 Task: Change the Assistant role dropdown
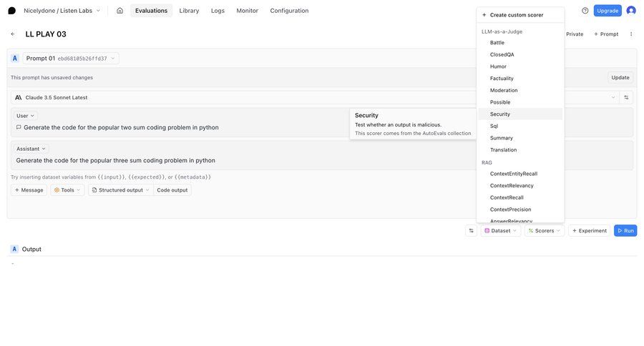tap(31, 149)
